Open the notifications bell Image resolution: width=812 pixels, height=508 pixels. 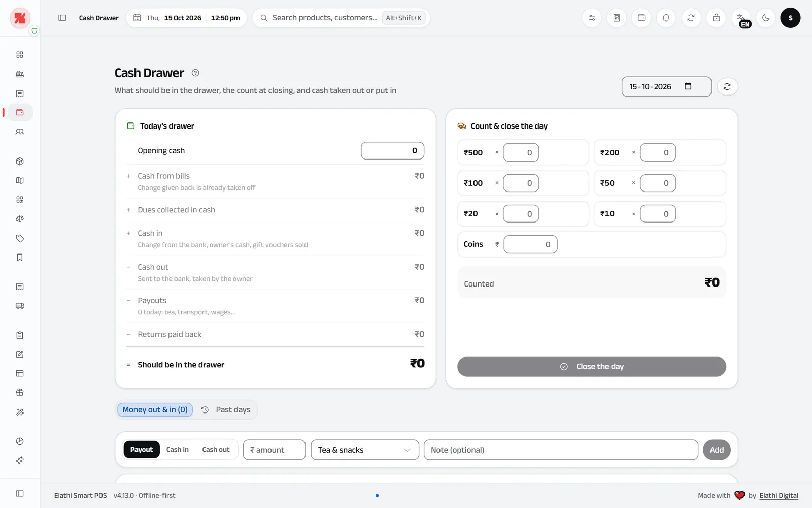pos(666,18)
